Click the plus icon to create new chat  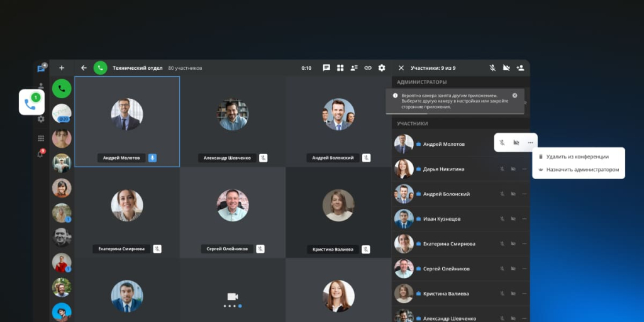(62, 68)
